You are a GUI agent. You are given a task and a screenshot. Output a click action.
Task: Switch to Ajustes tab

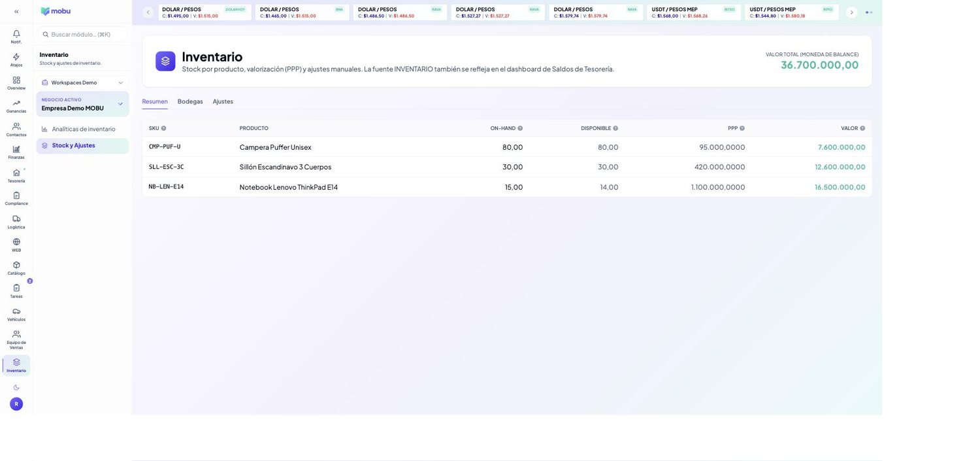(x=223, y=101)
